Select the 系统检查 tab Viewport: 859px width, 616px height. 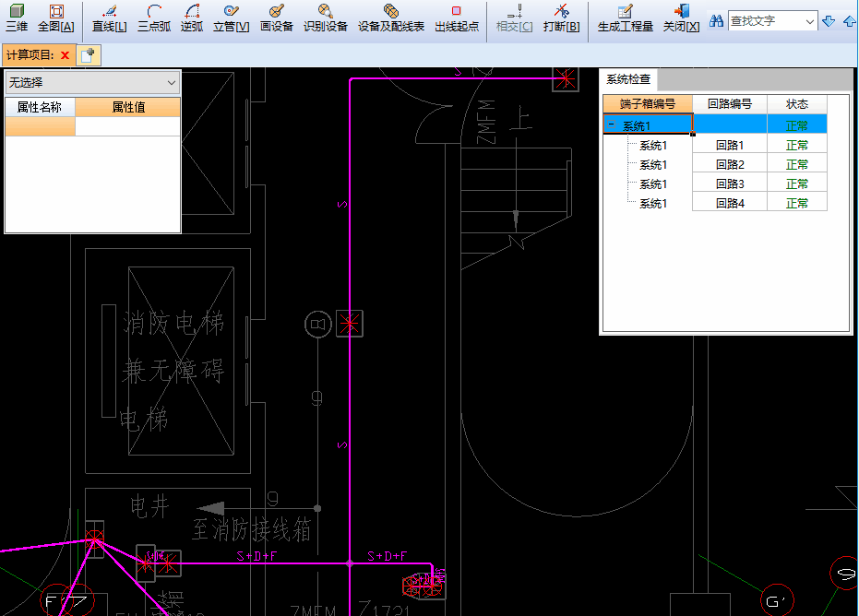pos(628,79)
